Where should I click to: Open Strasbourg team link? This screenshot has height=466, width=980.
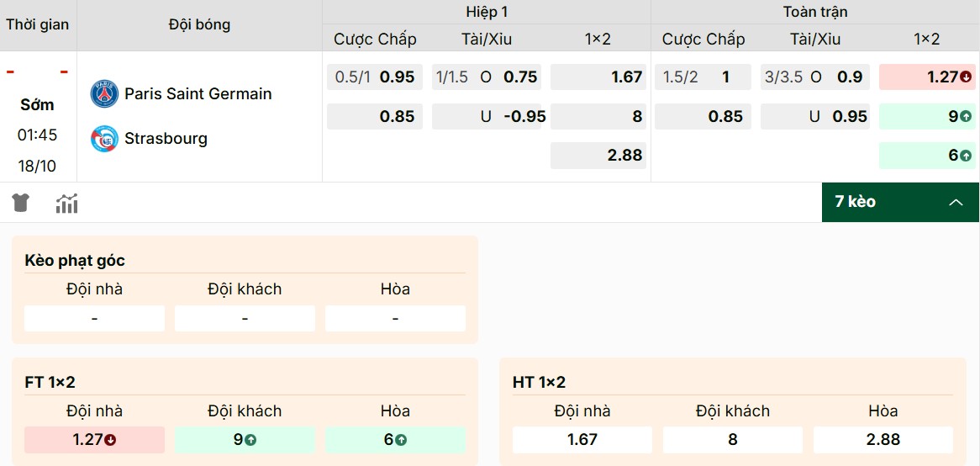166,138
